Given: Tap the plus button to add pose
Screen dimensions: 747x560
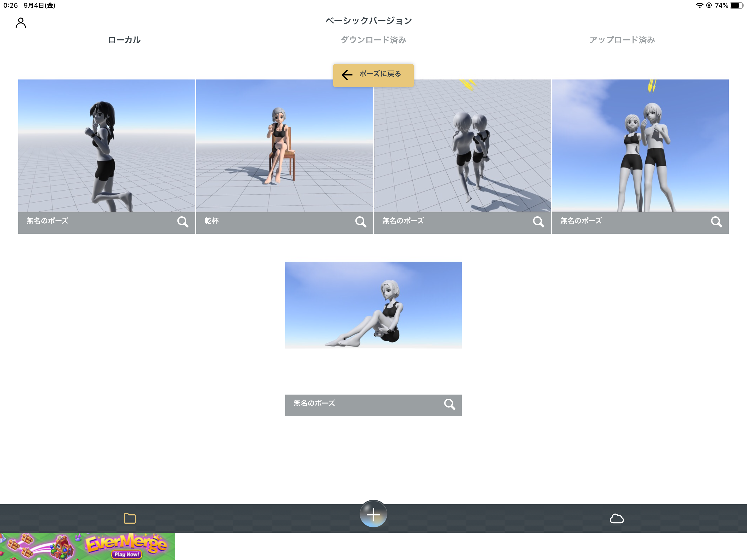Looking at the screenshot, I should [x=373, y=514].
